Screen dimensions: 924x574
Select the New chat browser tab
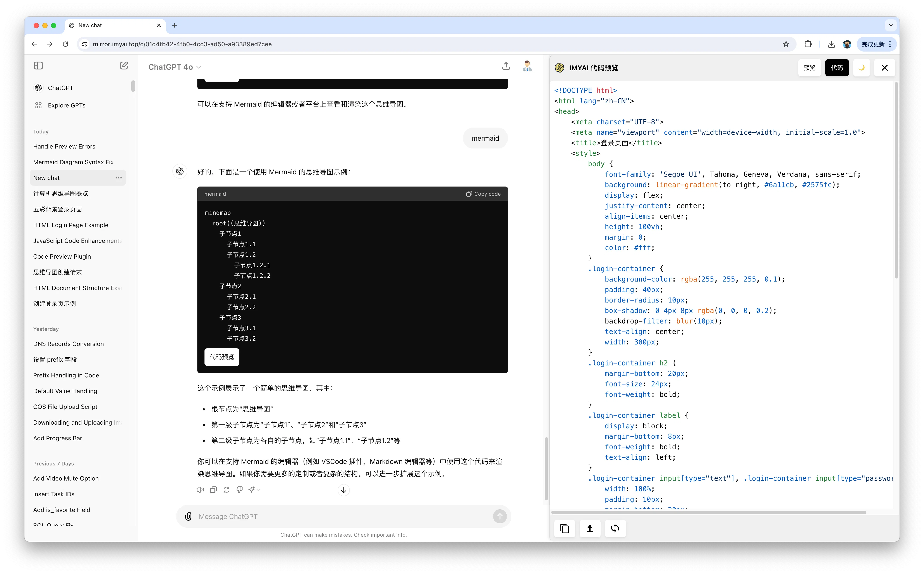click(x=115, y=25)
